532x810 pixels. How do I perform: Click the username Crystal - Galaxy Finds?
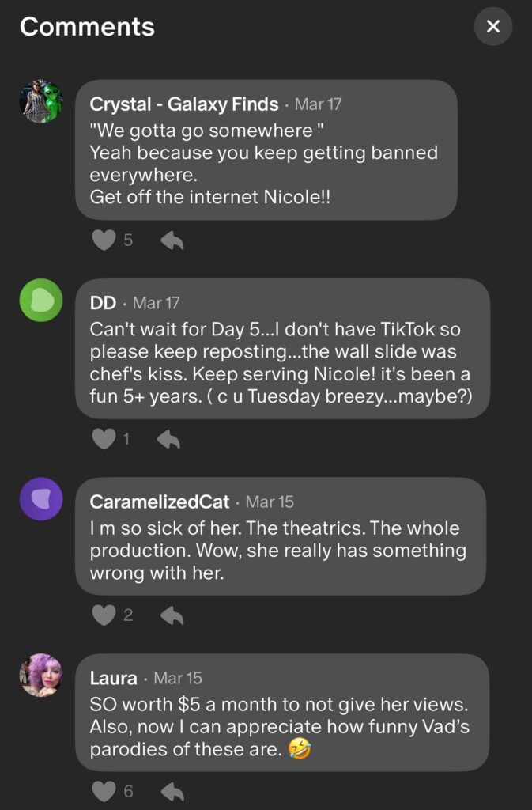(x=183, y=104)
